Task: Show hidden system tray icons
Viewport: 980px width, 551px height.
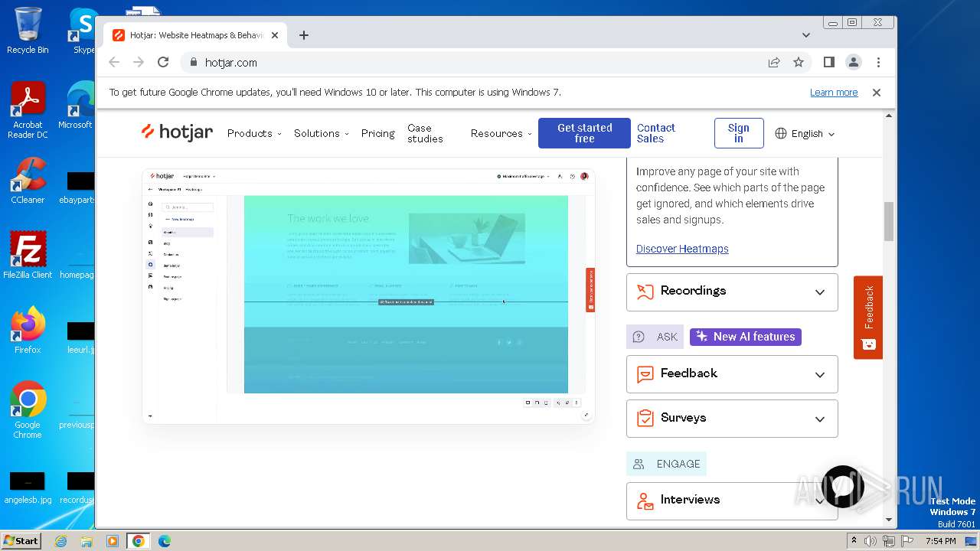Action: tap(854, 541)
